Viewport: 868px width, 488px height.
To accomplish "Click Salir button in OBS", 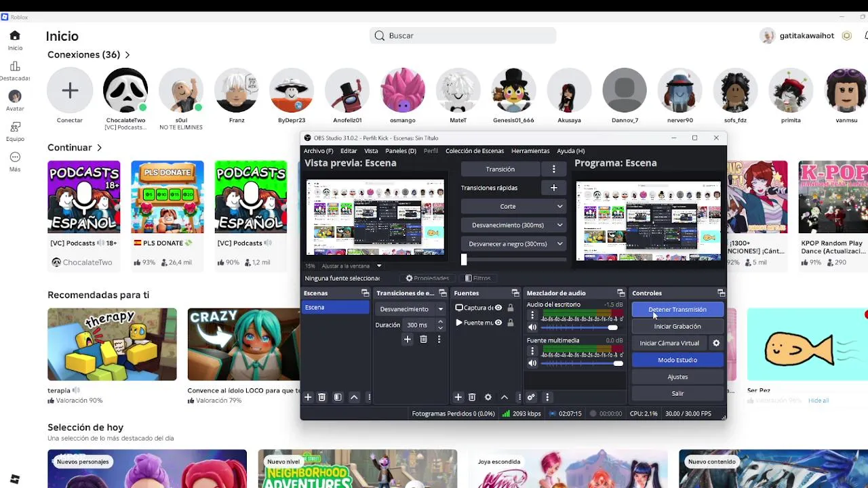I will [x=677, y=393].
